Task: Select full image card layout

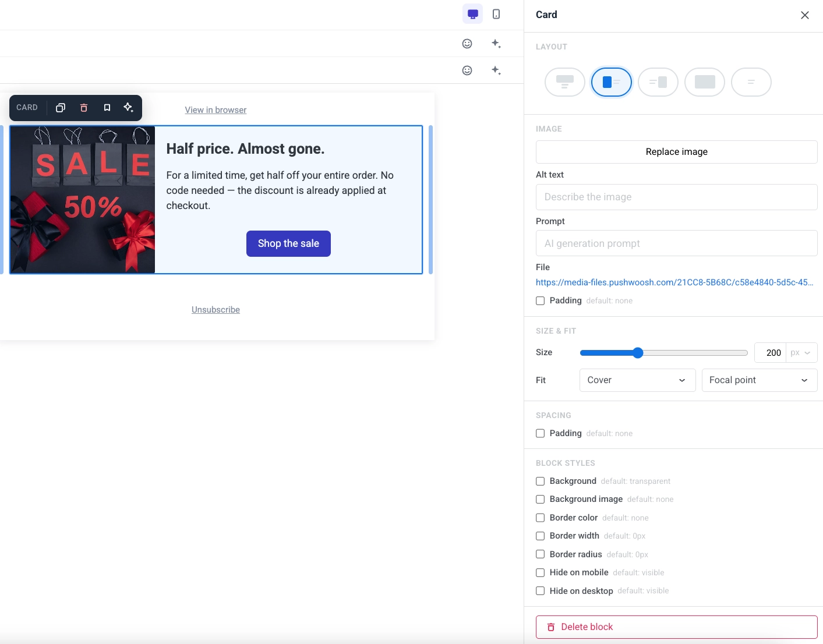Action: tap(705, 82)
